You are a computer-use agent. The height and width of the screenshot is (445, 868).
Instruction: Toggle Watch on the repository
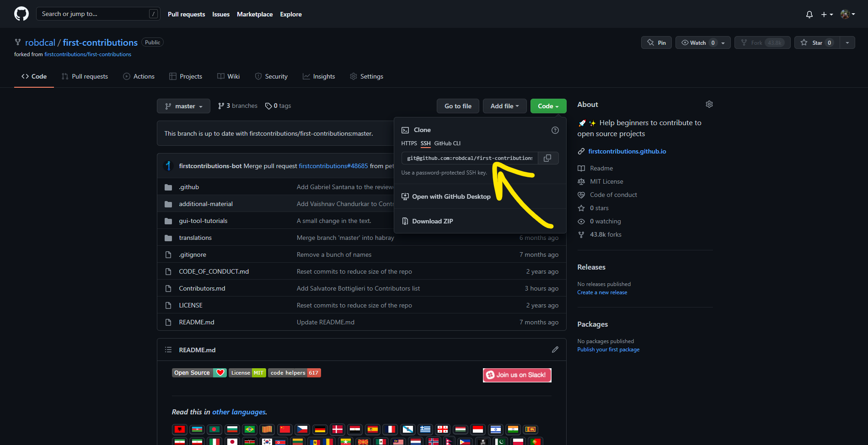[x=703, y=42]
